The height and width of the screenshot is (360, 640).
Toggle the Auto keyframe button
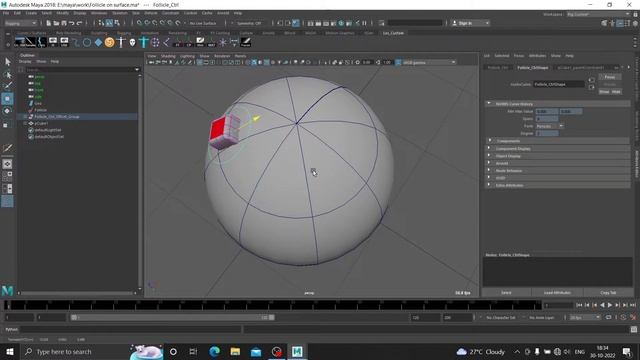pyautogui.click(x=624, y=317)
